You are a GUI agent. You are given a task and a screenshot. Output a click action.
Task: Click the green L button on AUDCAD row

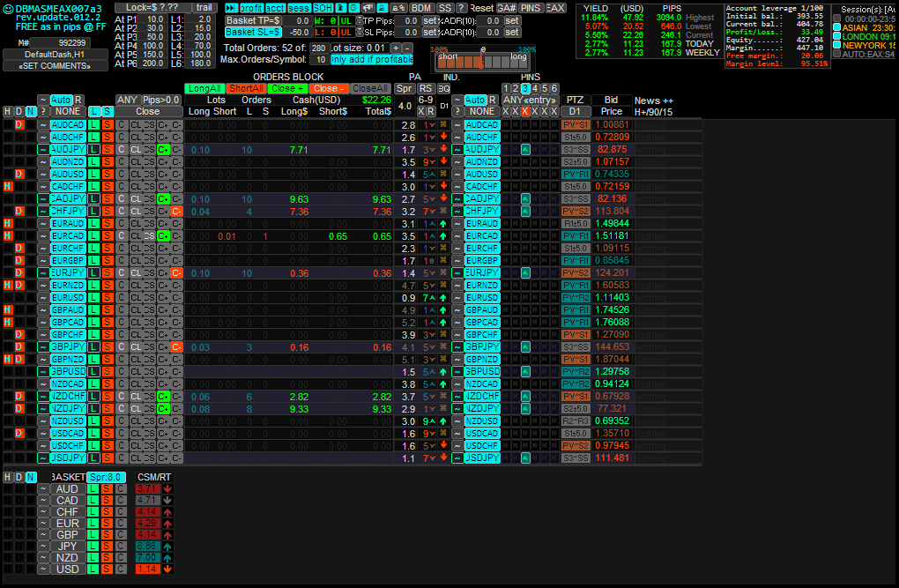click(x=93, y=125)
